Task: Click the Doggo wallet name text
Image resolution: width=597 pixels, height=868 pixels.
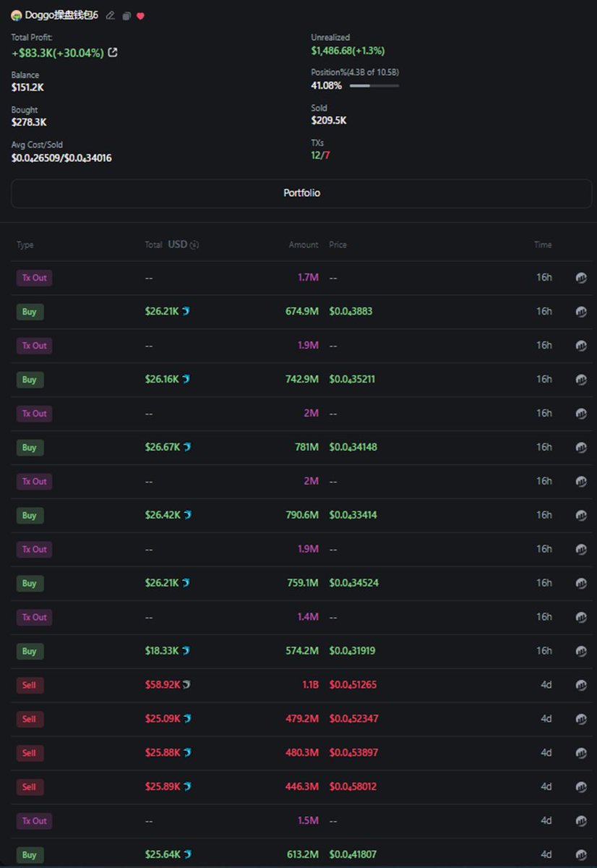Action: pyautogui.click(x=61, y=15)
